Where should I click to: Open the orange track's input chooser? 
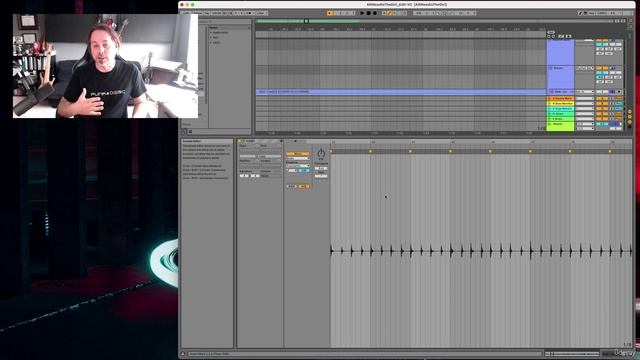click(584, 98)
